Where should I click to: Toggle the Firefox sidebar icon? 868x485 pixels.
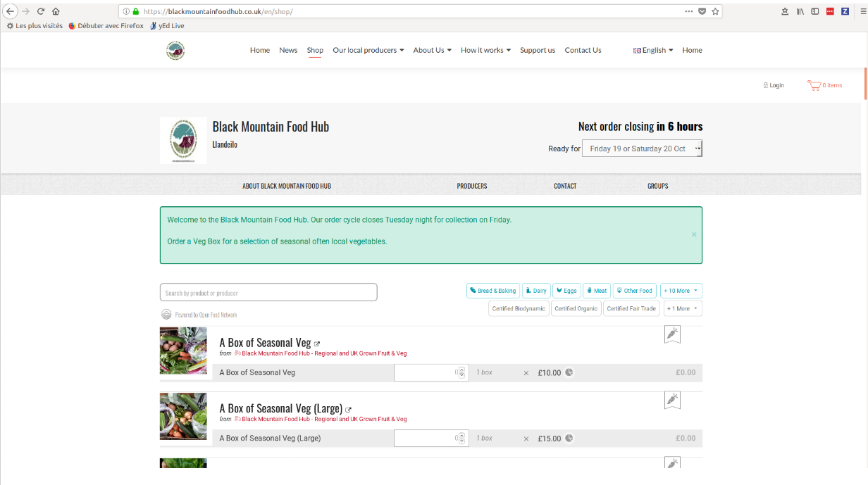tap(815, 11)
